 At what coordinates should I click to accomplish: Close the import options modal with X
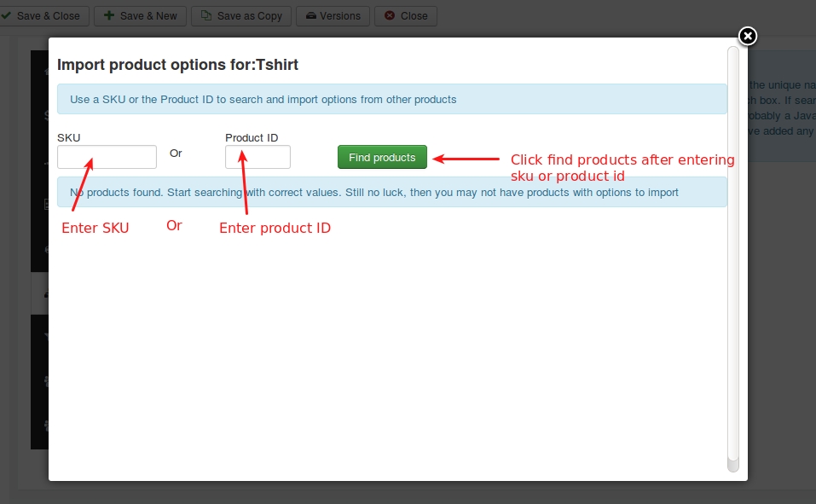747,36
